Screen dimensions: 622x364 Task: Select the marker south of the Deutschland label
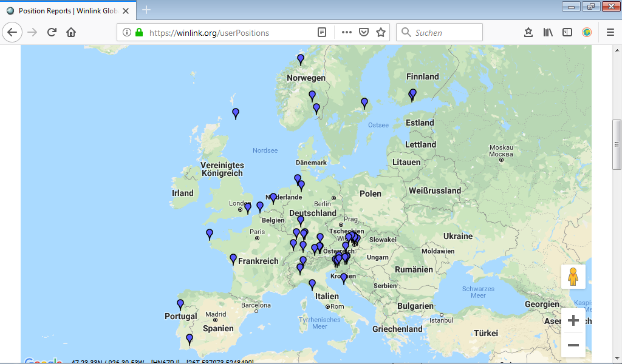pos(301,221)
